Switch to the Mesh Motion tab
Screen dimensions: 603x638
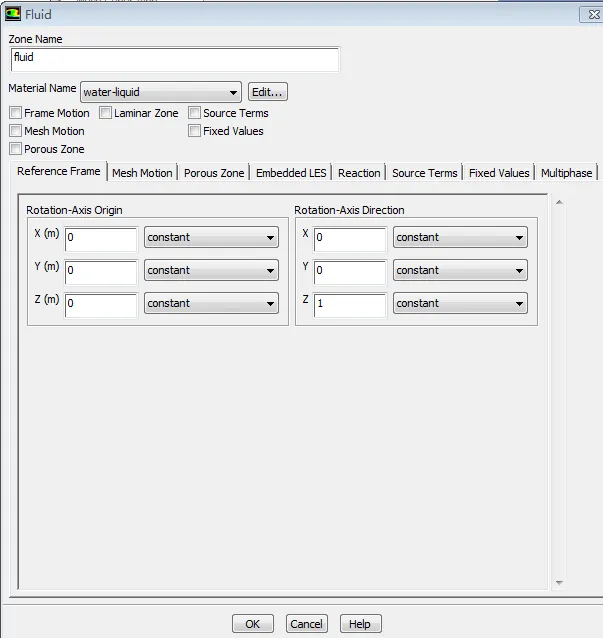(x=142, y=173)
